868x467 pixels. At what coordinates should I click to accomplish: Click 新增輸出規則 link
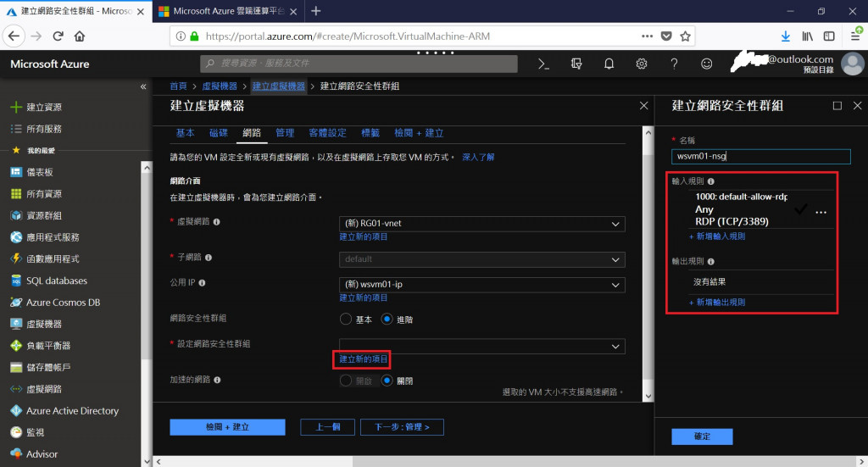click(717, 302)
